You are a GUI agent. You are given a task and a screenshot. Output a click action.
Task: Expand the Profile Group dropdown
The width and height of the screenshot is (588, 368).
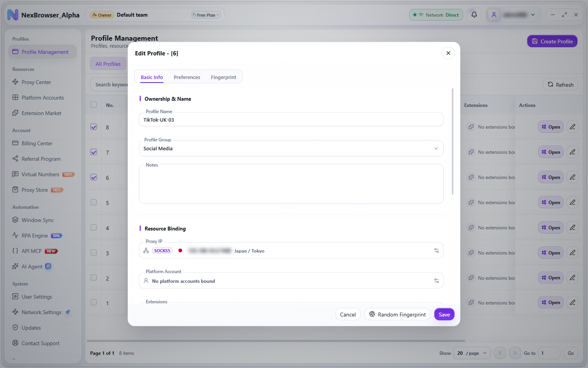(291, 148)
